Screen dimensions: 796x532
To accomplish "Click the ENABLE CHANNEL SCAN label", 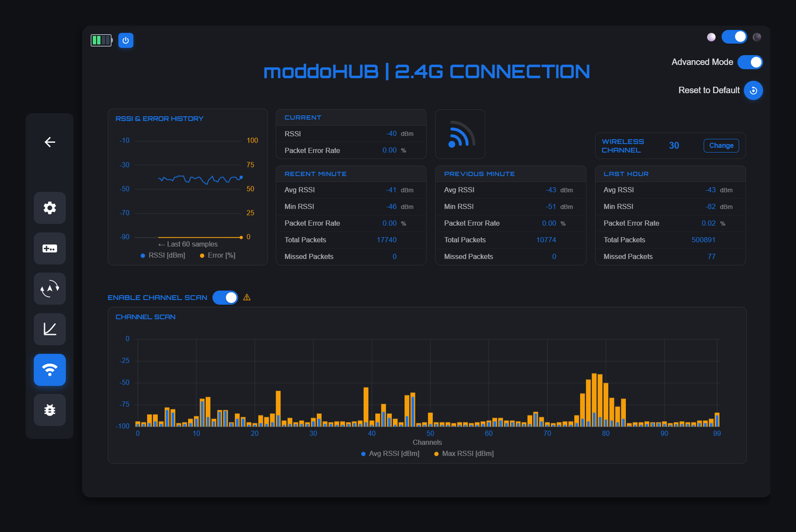I will 157,298.
